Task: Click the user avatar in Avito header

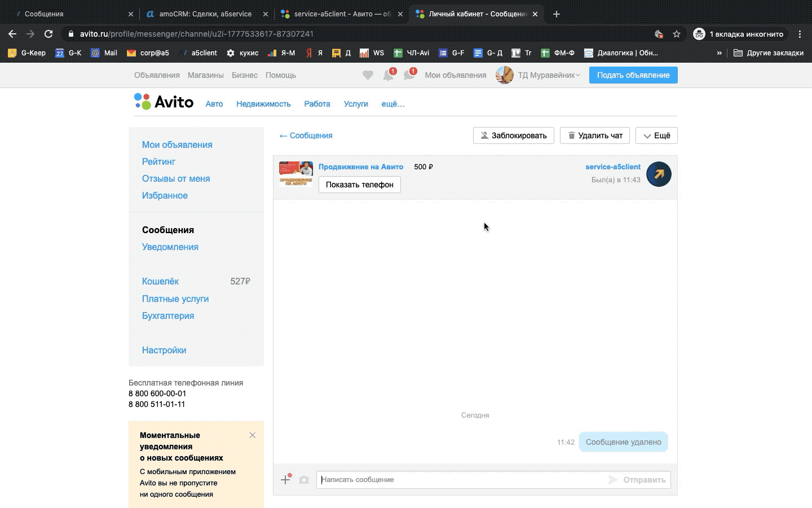Action: tap(504, 75)
